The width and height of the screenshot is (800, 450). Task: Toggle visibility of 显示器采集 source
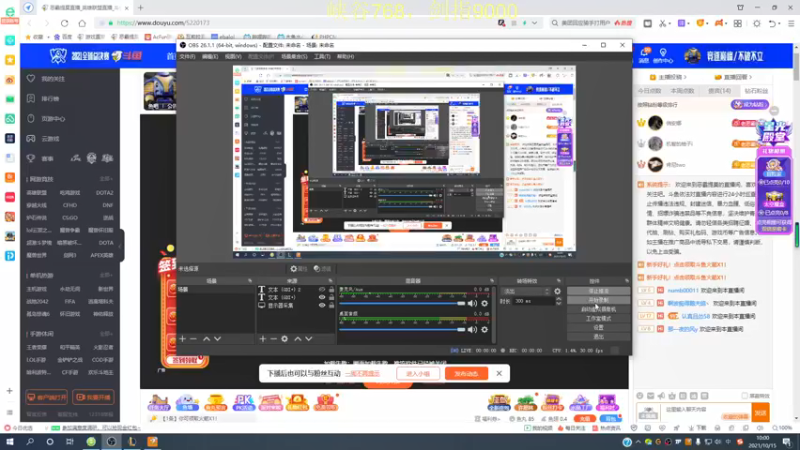pyautogui.click(x=322, y=306)
